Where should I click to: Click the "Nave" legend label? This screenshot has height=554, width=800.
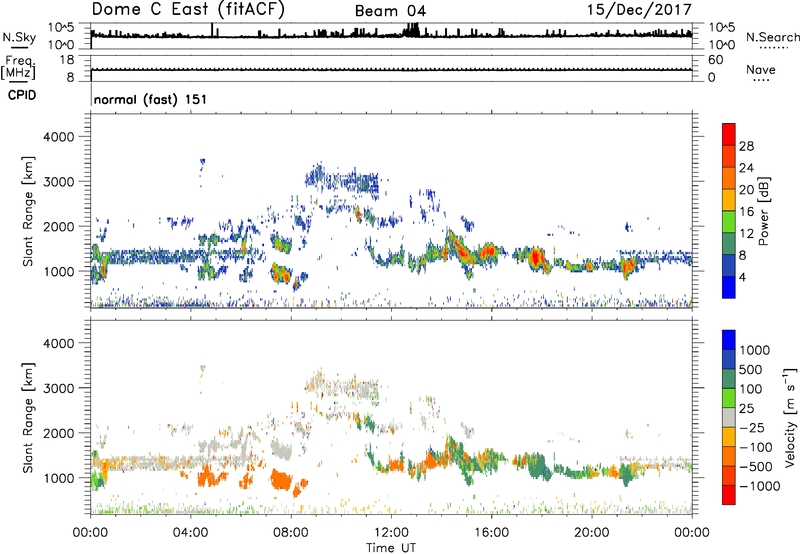click(760, 69)
